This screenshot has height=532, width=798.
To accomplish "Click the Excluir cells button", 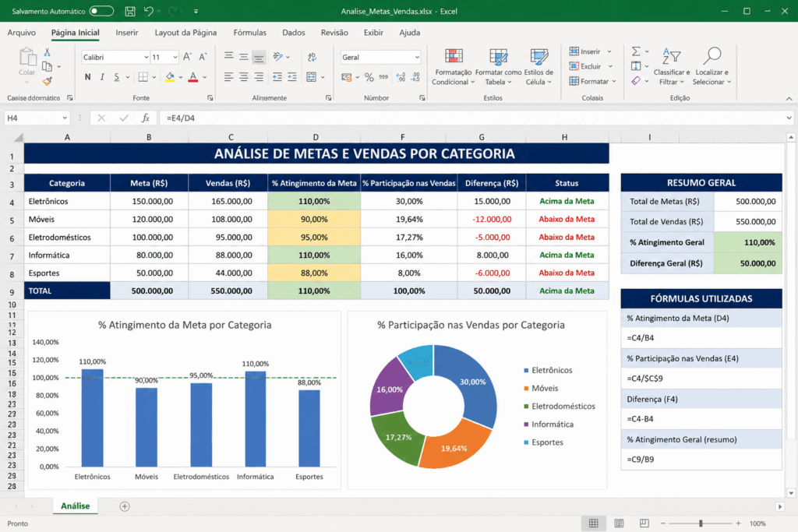I will click(591, 66).
